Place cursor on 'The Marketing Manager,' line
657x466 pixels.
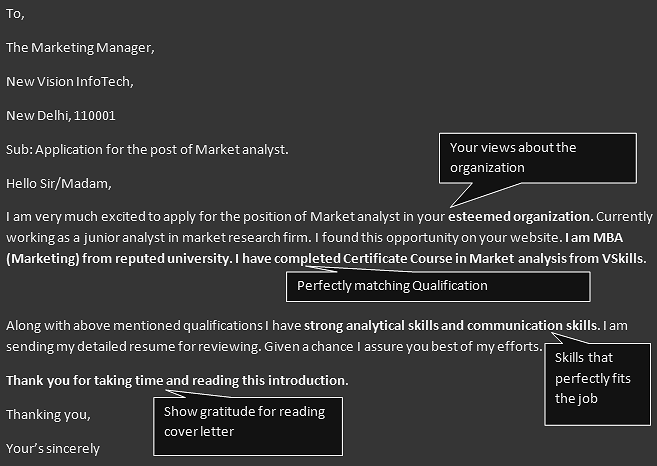[80, 48]
